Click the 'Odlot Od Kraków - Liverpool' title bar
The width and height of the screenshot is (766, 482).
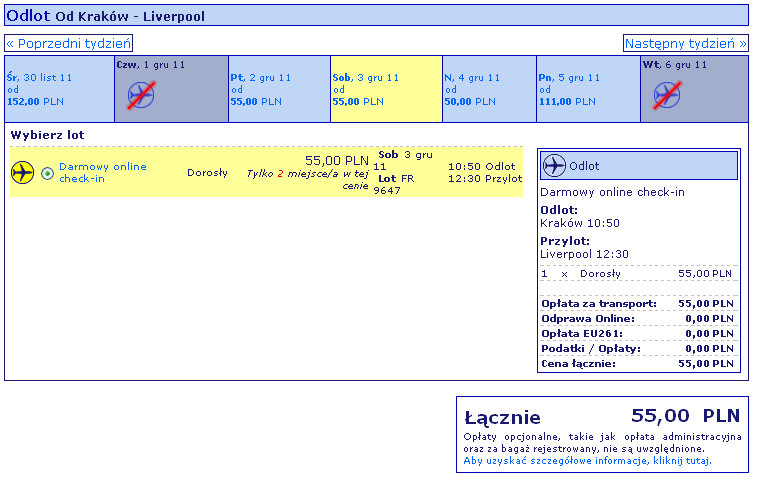(376, 15)
